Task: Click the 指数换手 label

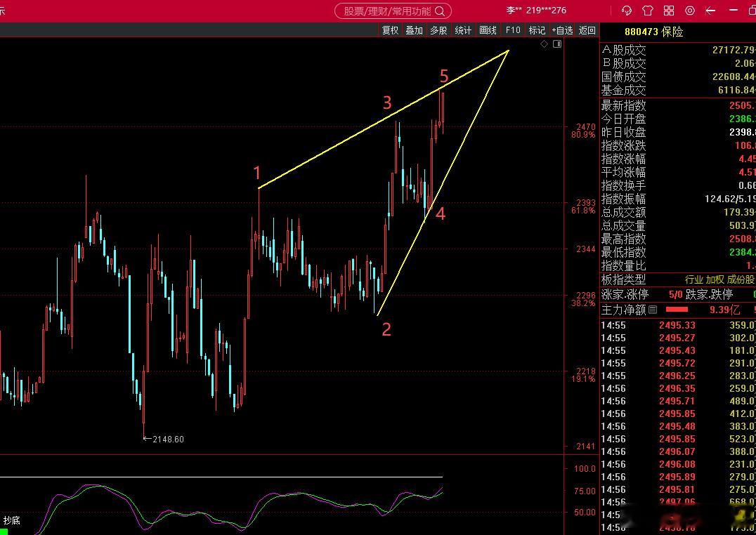Action: [623, 185]
